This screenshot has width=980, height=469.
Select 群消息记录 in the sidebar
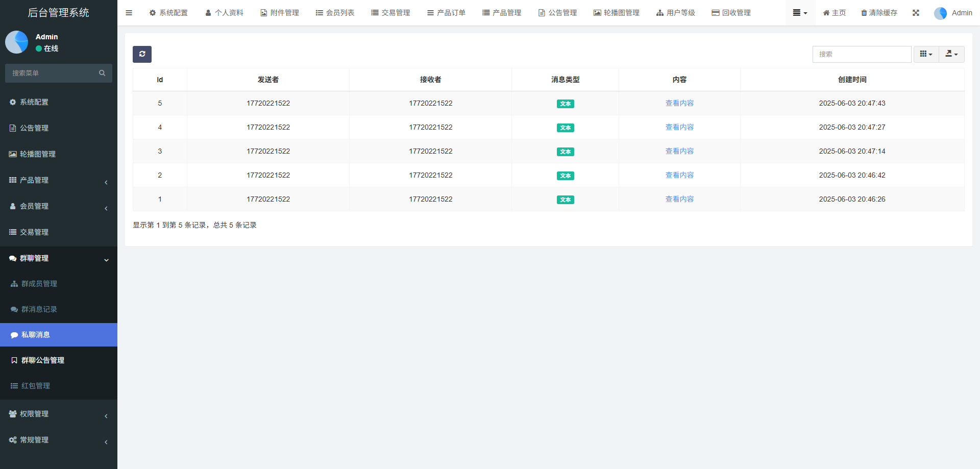click(x=39, y=309)
